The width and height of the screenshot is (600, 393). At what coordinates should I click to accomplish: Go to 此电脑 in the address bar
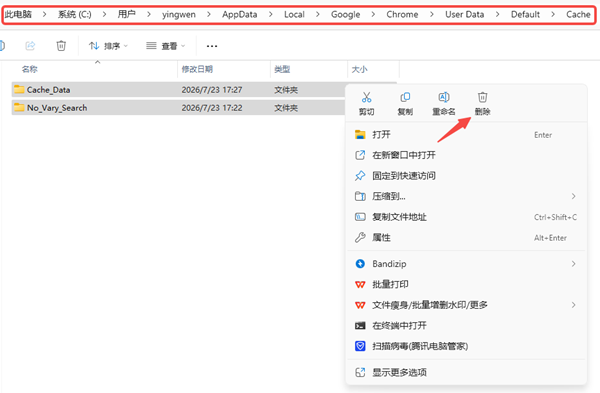pyautogui.click(x=18, y=14)
